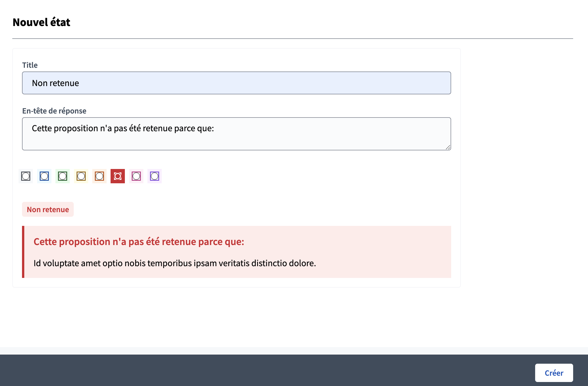
Task: Choose the pink color radio option
Action: 136,176
